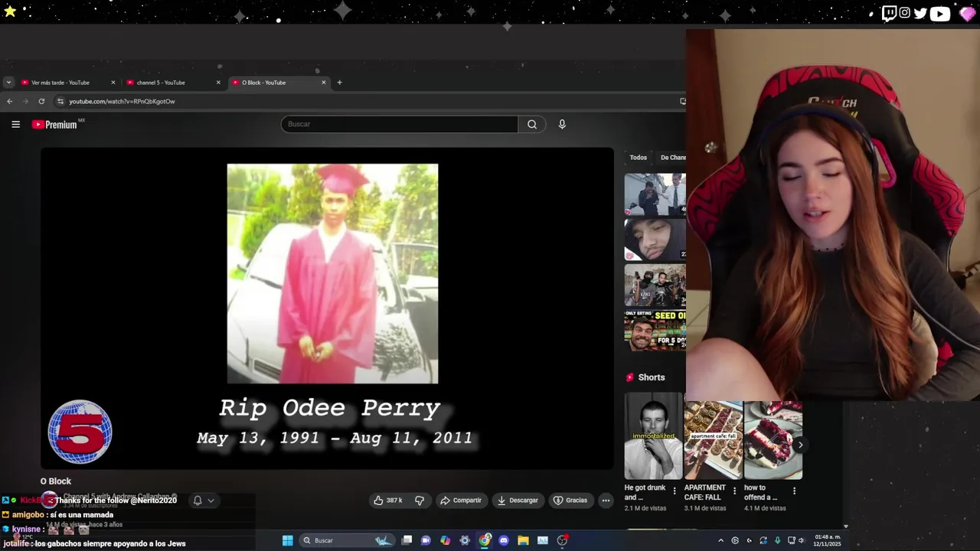This screenshot has width=980, height=551.
Task: Open Task View in taskbar
Action: (407, 540)
